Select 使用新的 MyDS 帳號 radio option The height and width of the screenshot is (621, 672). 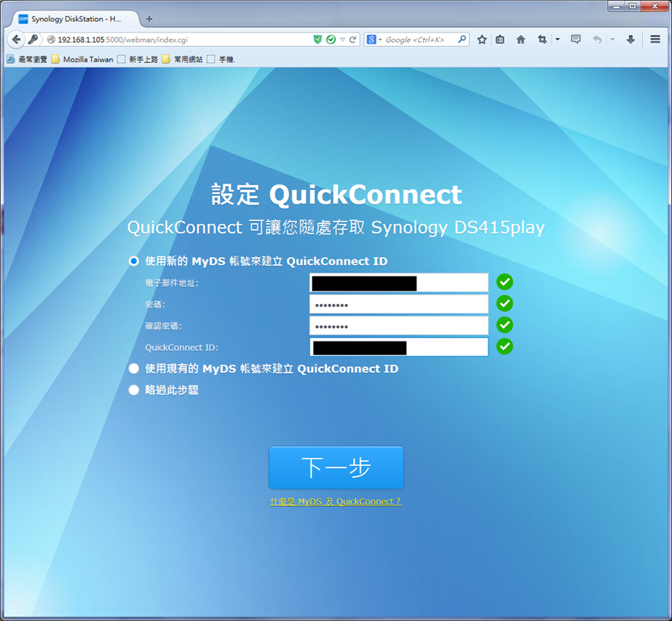[x=133, y=261]
